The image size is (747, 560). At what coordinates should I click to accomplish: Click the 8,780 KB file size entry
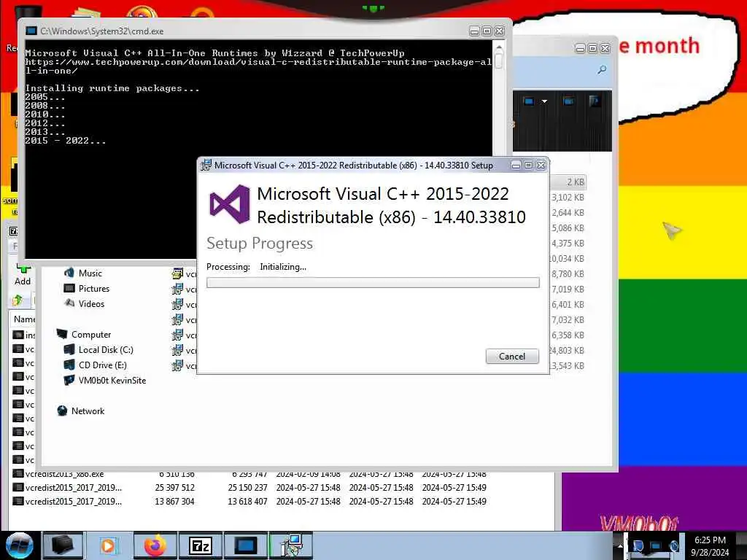click(x=568, y=274)
